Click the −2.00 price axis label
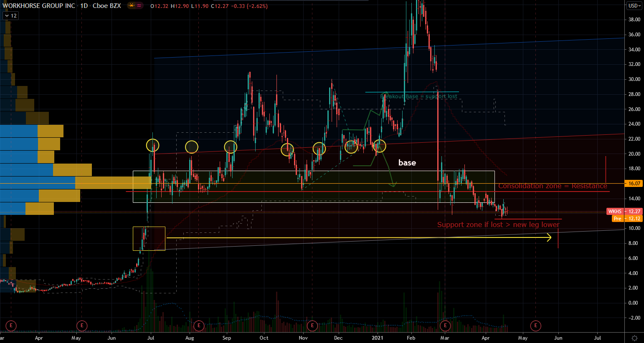644x343 pixels. tap(634, 318)
